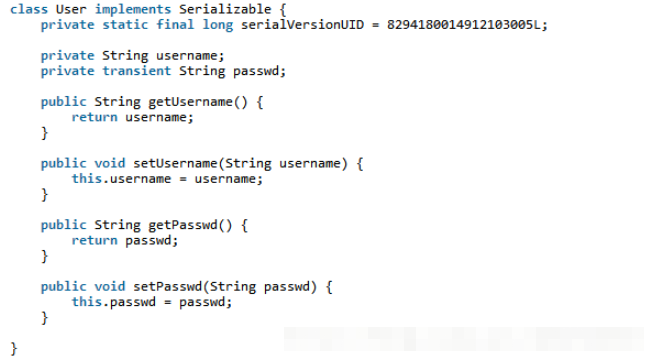Screen dimensions: 648x362
Task: Click 'this.username' assignment target
Action: [x=121, y=179]
